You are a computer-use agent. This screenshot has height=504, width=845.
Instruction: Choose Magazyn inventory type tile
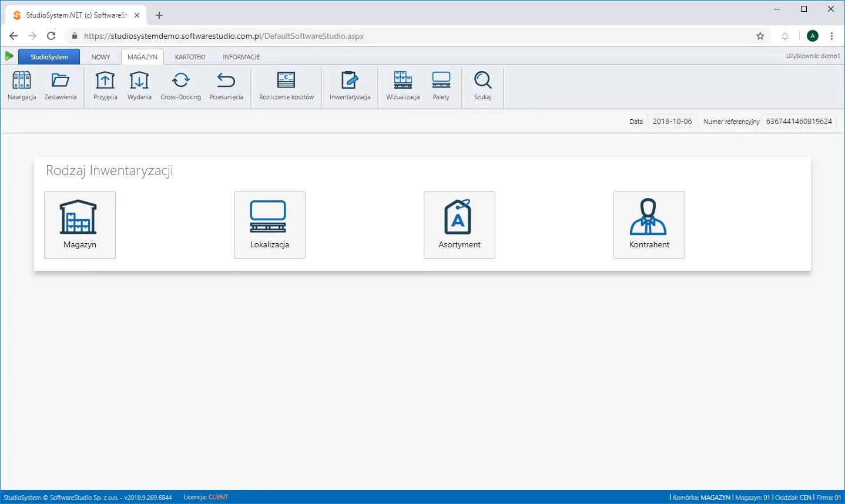[x=80, y=225]
